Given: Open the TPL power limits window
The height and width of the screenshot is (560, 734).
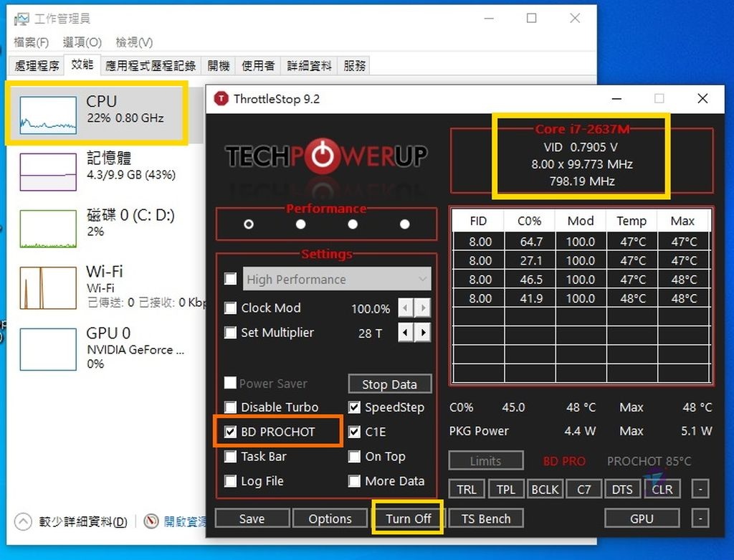Looking at the screenshot, I should coord(506,488).
